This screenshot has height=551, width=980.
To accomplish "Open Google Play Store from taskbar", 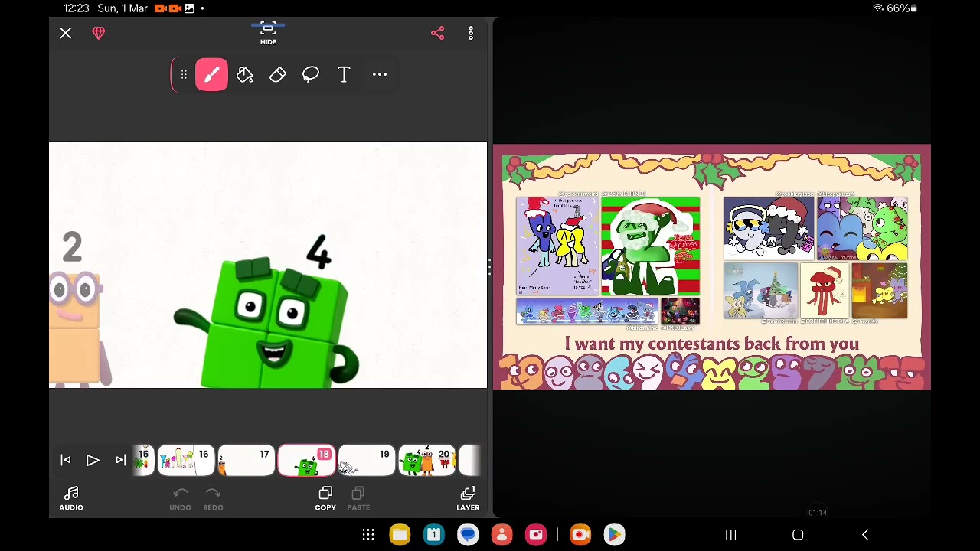I will [x=614, y=535].
